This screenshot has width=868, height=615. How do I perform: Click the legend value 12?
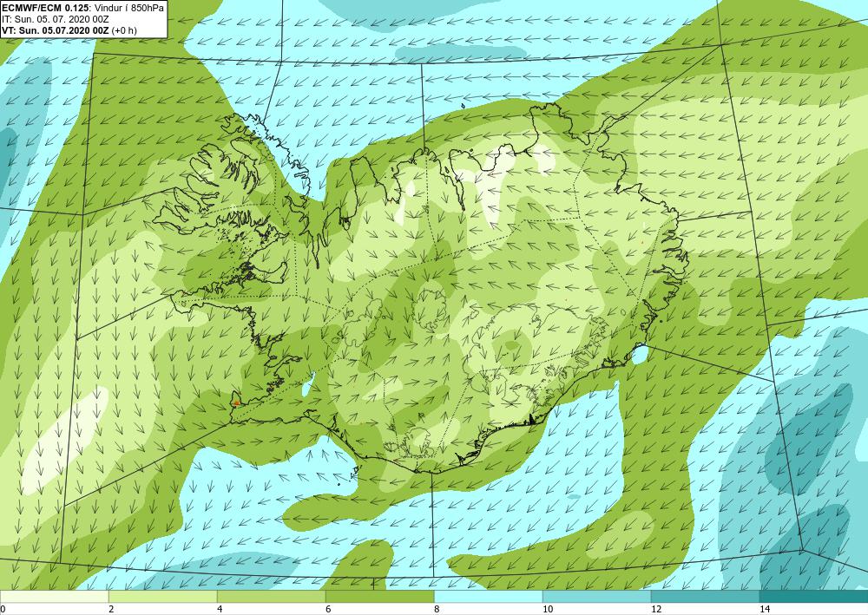click(656, 609)
